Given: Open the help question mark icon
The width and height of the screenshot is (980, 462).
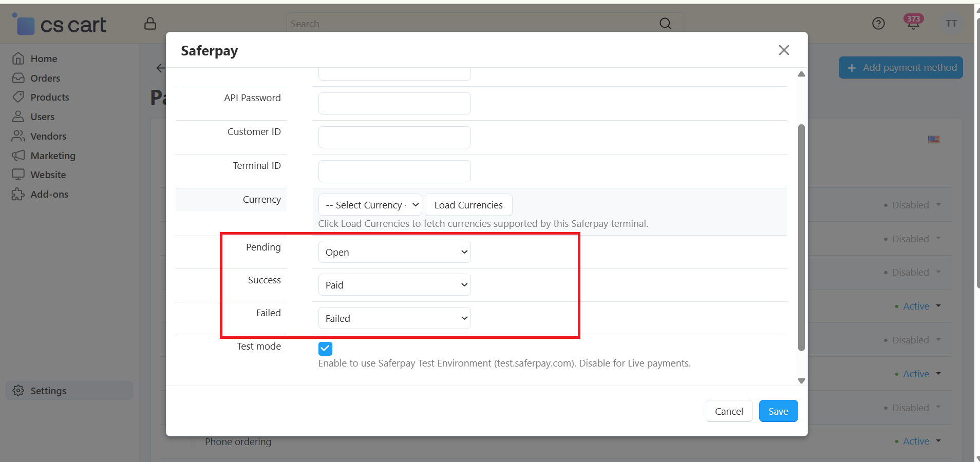Looking at the screenshot, I should [878, 24].
